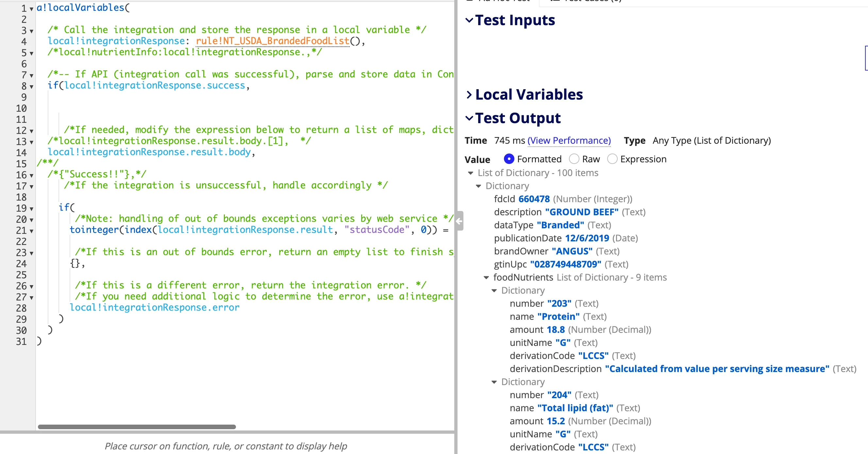The image size is (868, 454).
Task: Click the index function on line 21
Action: [x=138, y=230]
